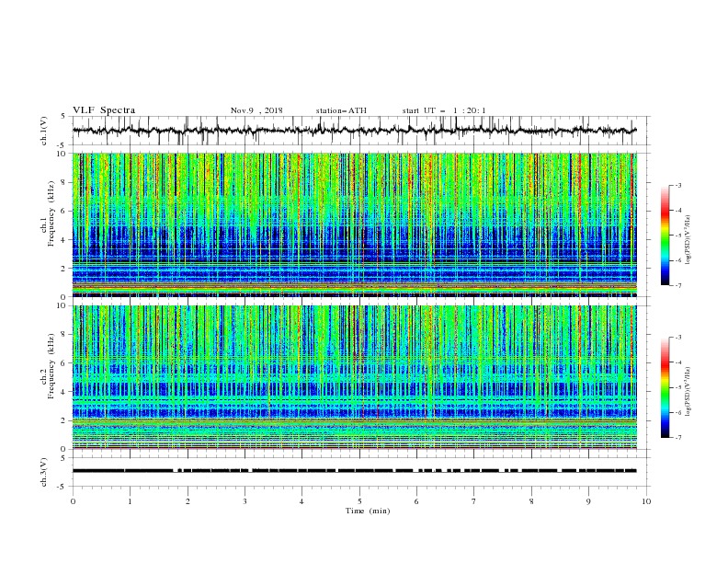Click the ch.3 black signal bar

(354, 471)
